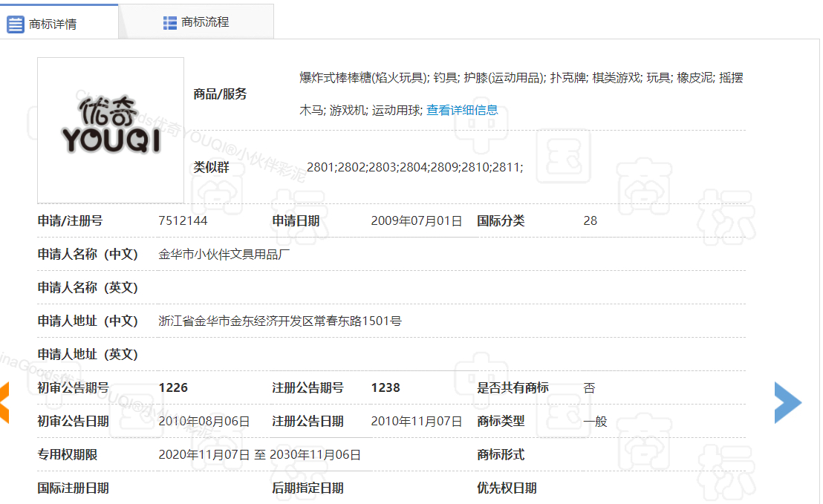
Task: Select the application date 2009年07月01日
Action: tap(416, 220)
